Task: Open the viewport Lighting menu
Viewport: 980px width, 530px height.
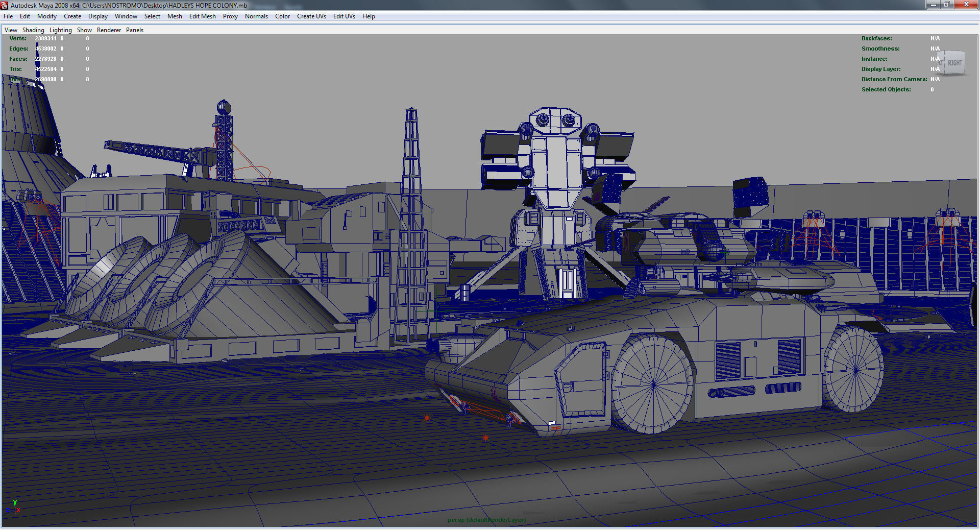Action: click(61, 30)
